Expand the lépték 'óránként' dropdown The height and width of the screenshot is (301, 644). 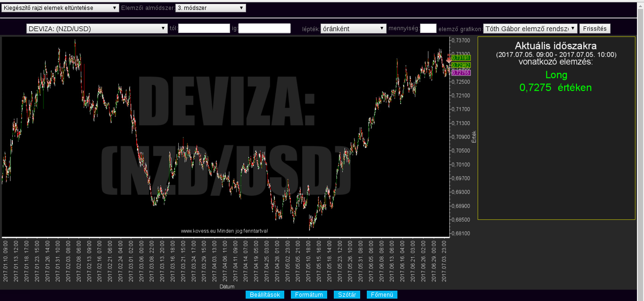353,29
